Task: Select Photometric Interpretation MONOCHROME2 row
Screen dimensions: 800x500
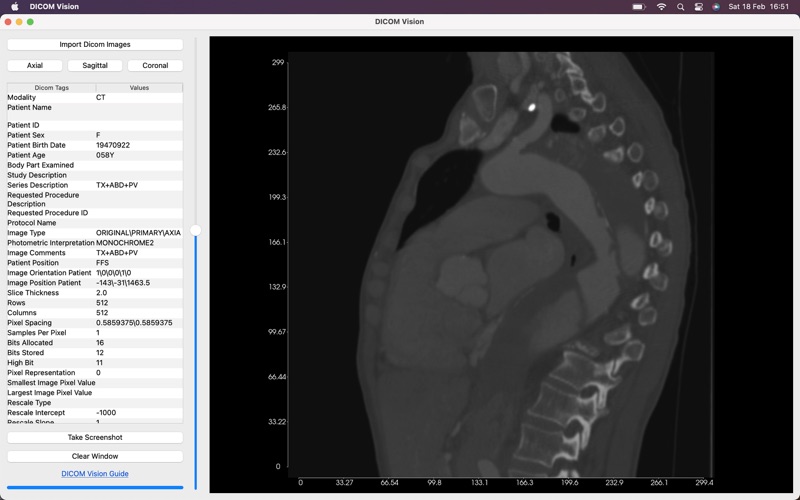Action: (95, 243)
